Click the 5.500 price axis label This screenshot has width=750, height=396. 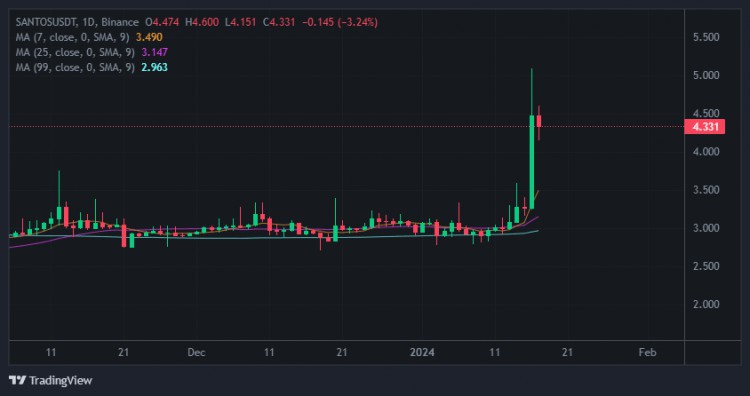click(706, 37)
